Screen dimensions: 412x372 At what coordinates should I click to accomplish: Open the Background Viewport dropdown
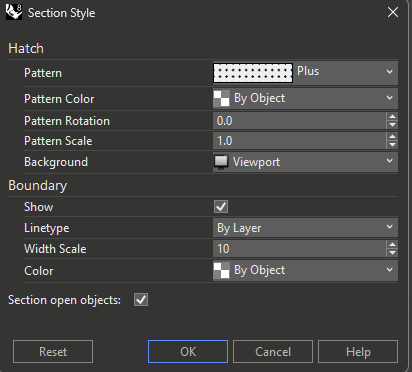(305, 162)
